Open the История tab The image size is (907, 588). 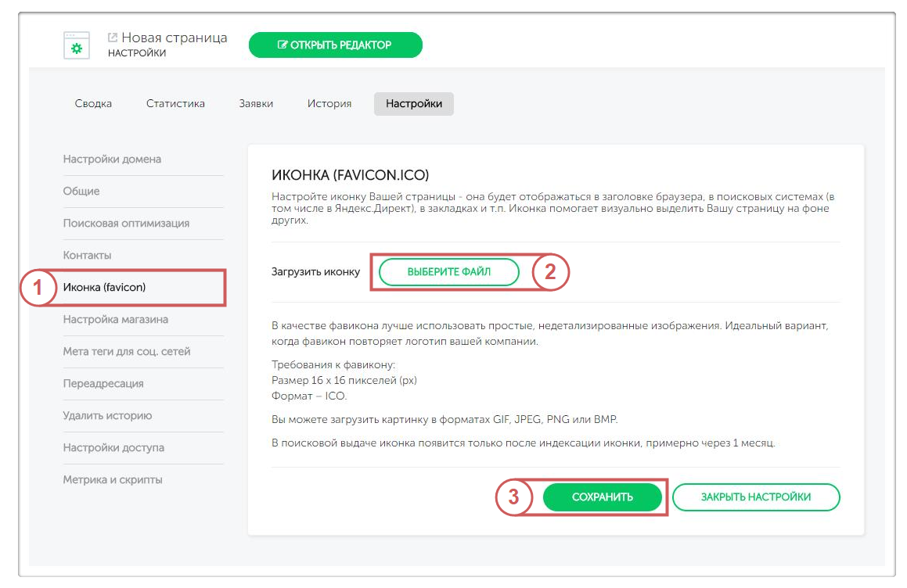[329, 103]
